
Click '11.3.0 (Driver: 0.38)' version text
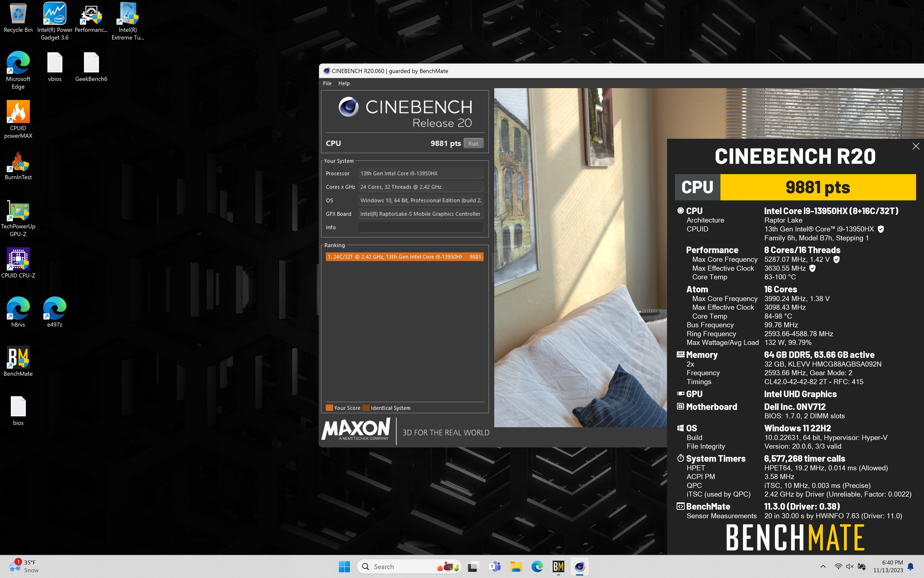coord(802,506)
